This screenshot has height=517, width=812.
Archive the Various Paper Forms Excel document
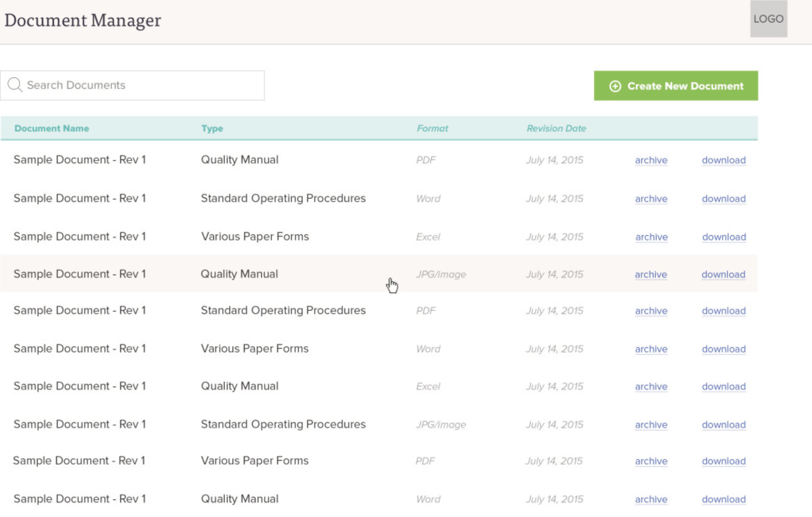[652, 237]
